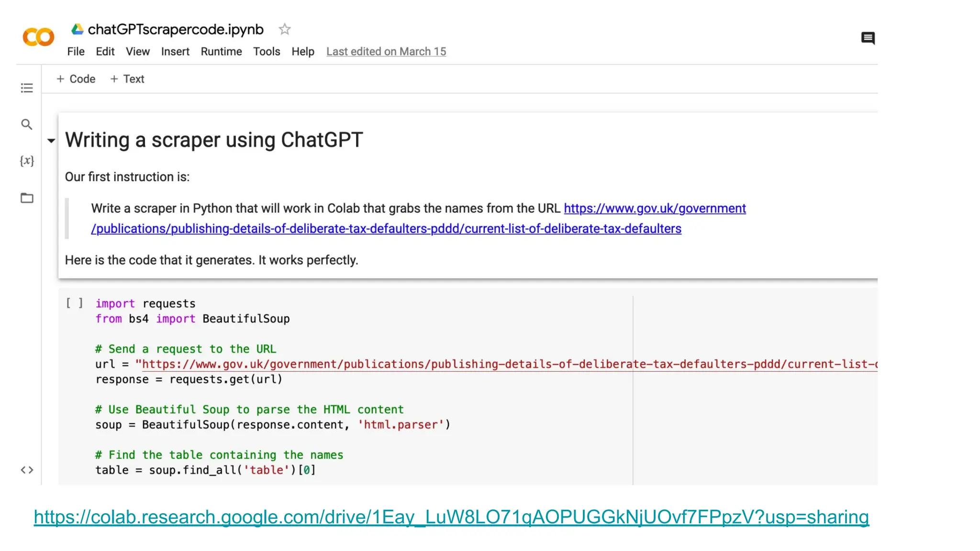Click the comment '# Use Beautiful Soup to parse'
Viewport: 980px width, 551px height.
(x=249, y=410)
